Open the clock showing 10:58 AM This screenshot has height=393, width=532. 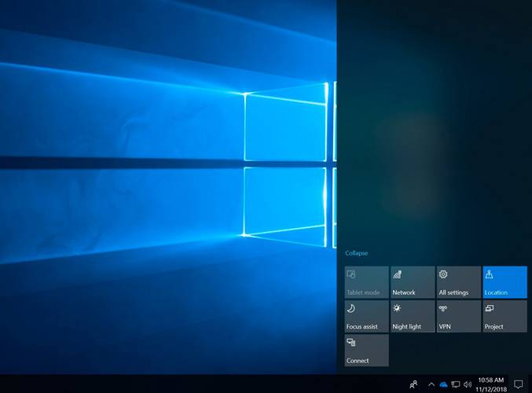click(x=491, y=384)
